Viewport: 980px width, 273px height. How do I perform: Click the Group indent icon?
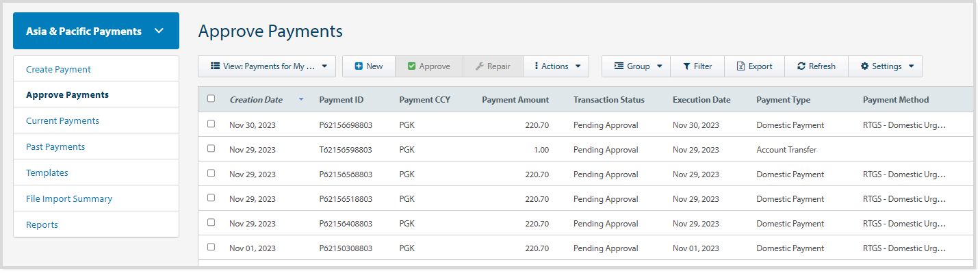coord(619,66)
